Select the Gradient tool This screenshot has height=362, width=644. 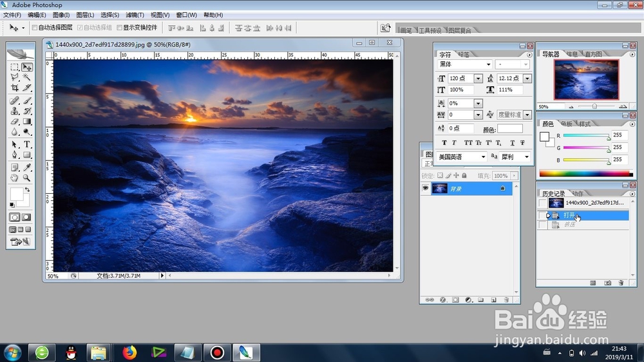27,122
